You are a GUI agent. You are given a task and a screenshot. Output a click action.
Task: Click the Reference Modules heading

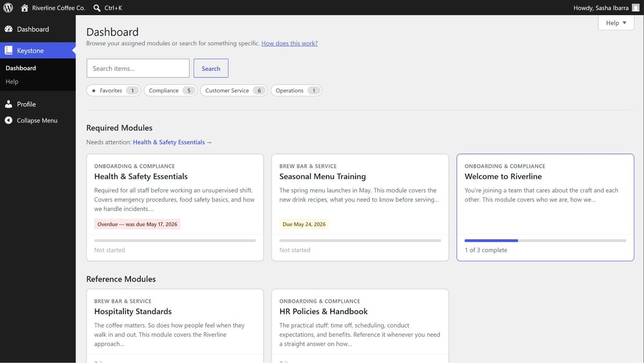(x=121, y=279)
